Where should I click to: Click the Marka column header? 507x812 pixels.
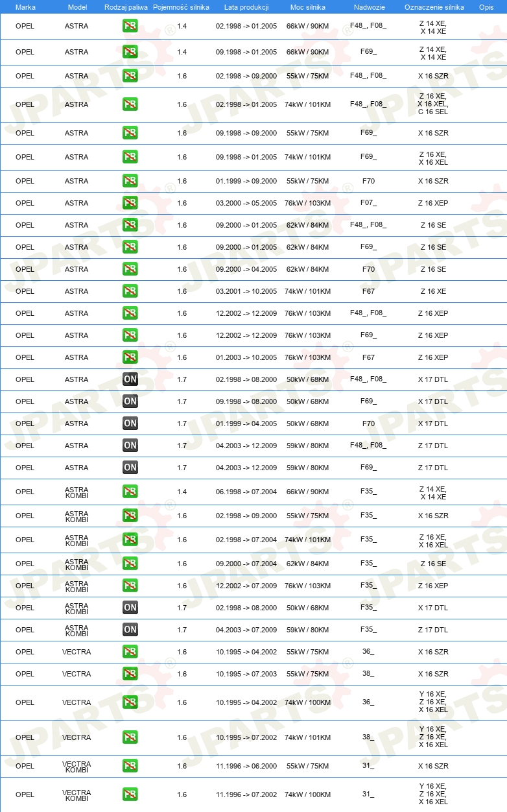point(25,6)
